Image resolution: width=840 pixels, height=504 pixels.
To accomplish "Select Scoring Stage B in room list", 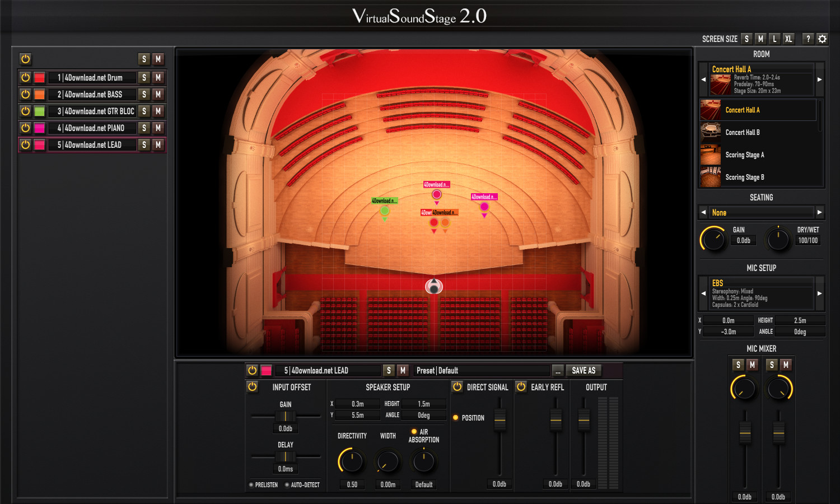I will [x=758, y=177].
